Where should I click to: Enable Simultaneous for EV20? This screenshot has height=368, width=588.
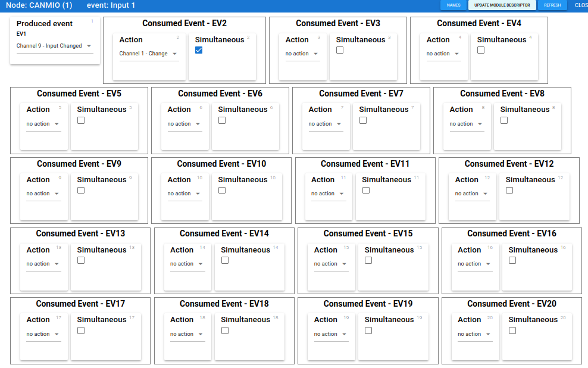[512, 330]
